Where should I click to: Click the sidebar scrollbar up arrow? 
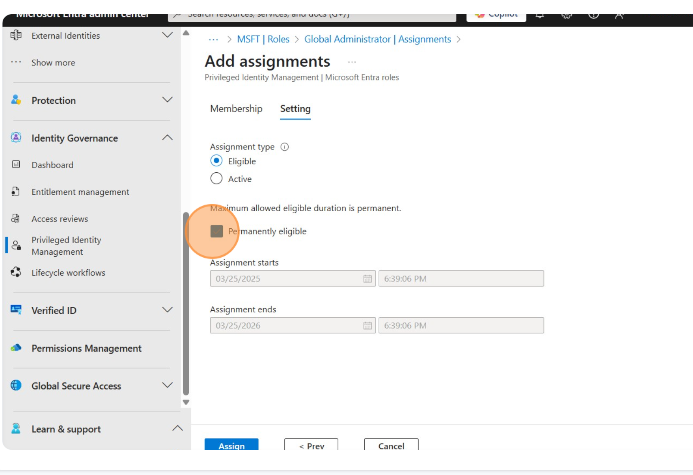tap(186, 33)
